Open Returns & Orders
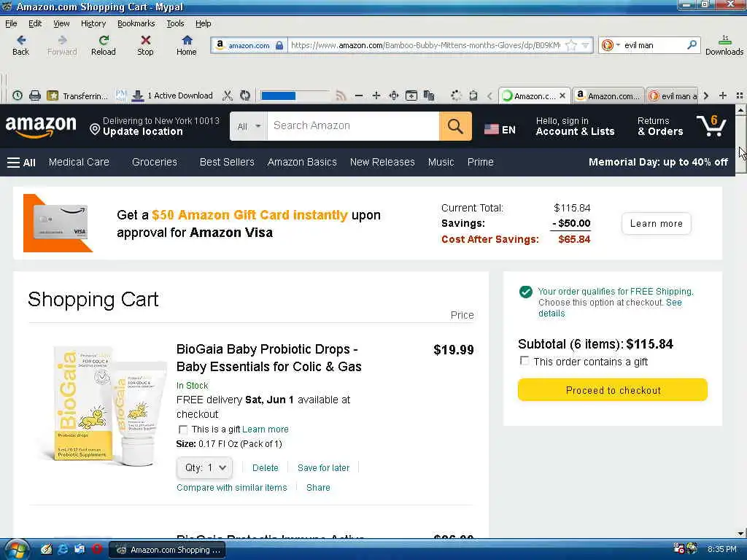 (660, 126)
